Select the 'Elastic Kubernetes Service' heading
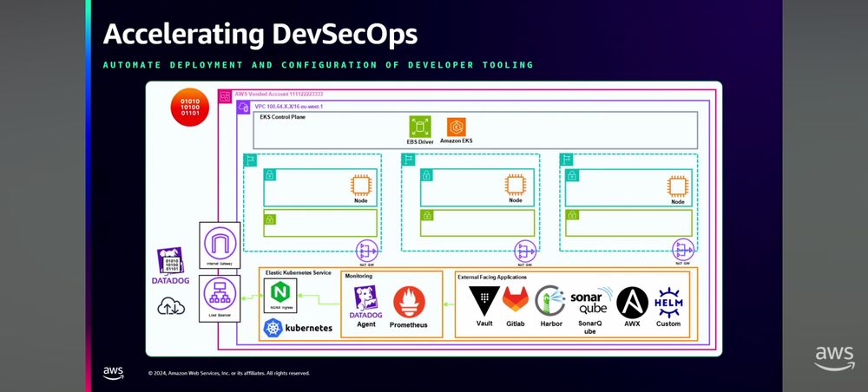868x392 pixels. [x=298, y=272]
